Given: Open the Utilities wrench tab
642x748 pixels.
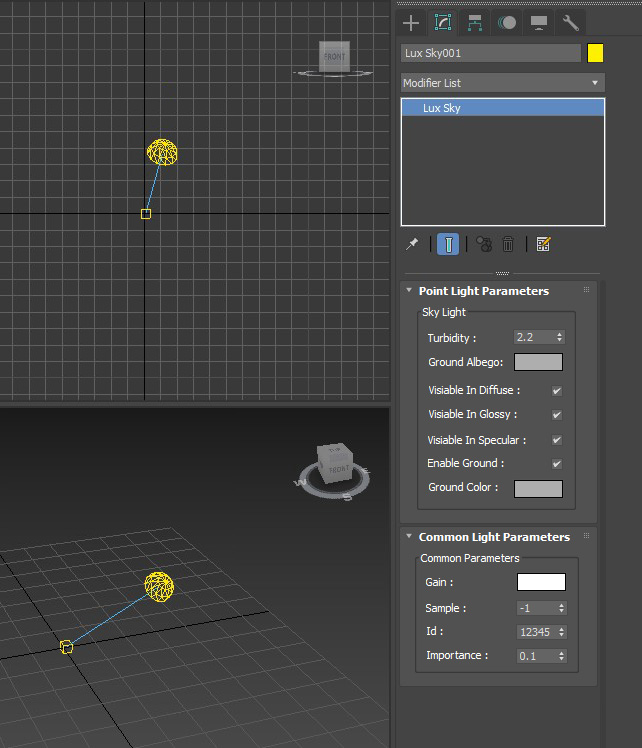Looking at the screenshot, I should click(571, 23).
